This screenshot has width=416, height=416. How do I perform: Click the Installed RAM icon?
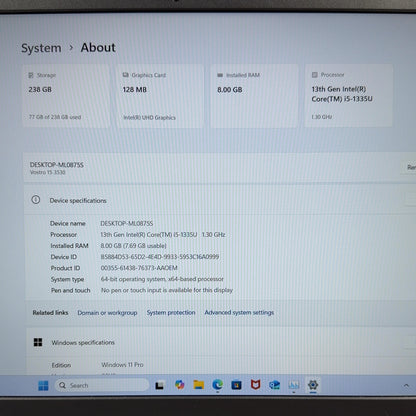[x=220, y=75]
